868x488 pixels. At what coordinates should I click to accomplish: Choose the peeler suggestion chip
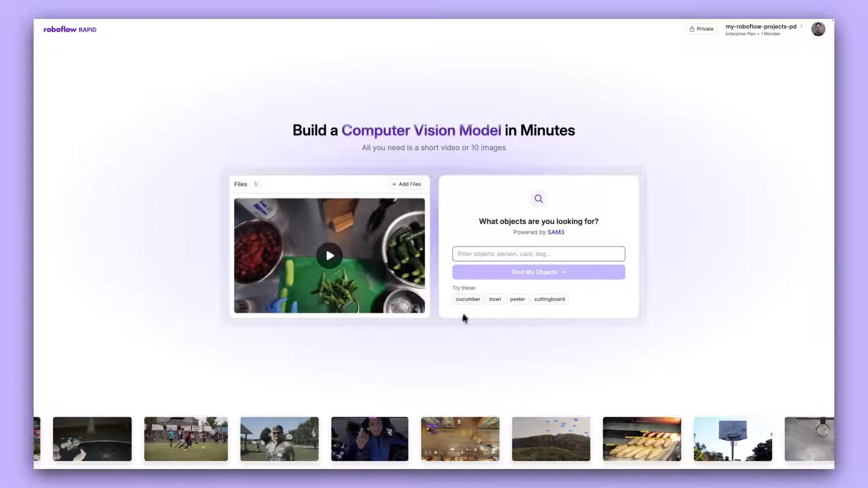(x=517, y=299)
